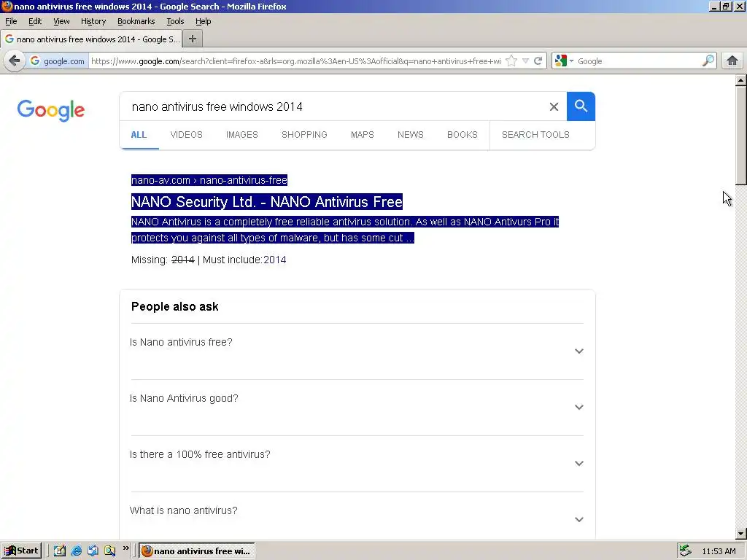The height and width of the screenshot is (560, 747).
Task: Switch to SHOPPING results
Action: (x=304, y=135)
